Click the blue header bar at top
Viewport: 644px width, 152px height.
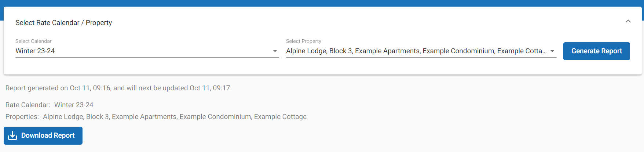pyautogui.click(x=322, y=3)
